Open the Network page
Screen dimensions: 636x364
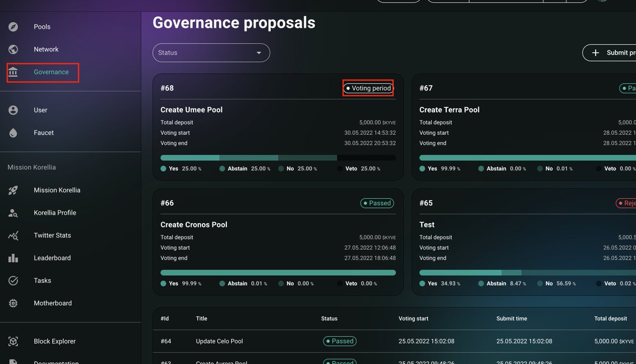[x=46, y=49]
